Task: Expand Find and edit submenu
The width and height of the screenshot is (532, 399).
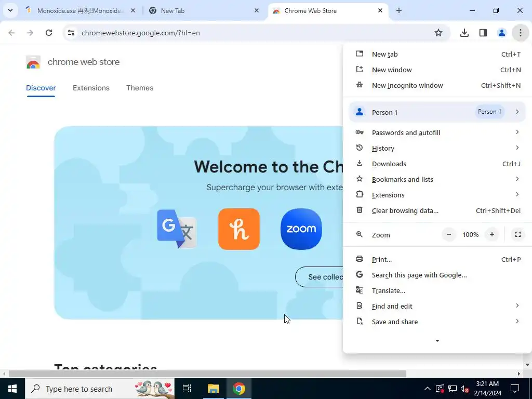Action: [437, 307]
